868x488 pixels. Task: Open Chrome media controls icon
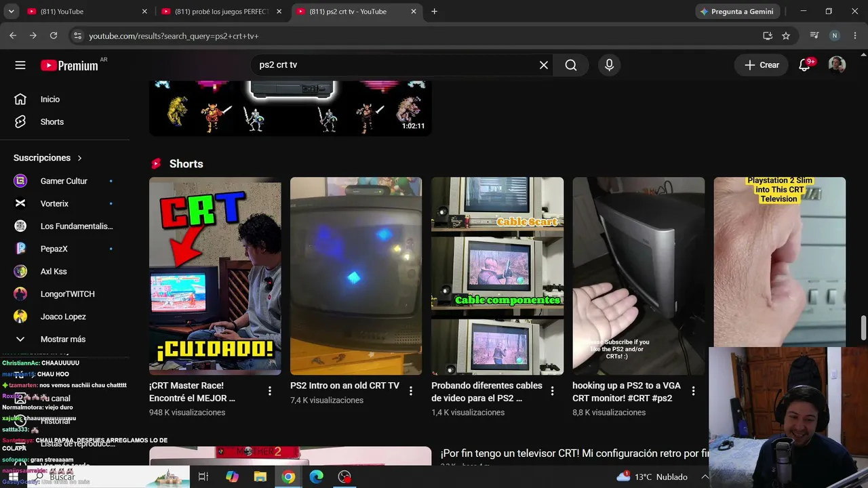click(814, 35)
